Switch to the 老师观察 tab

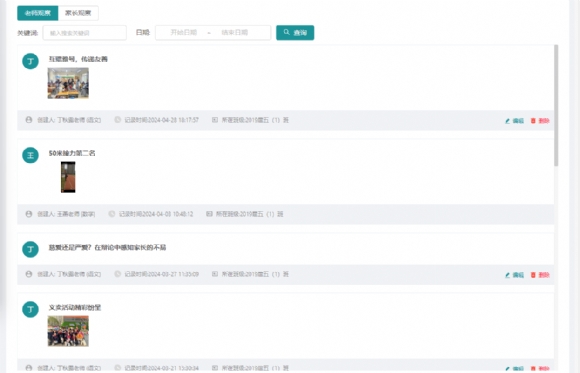tap(37, 13)
